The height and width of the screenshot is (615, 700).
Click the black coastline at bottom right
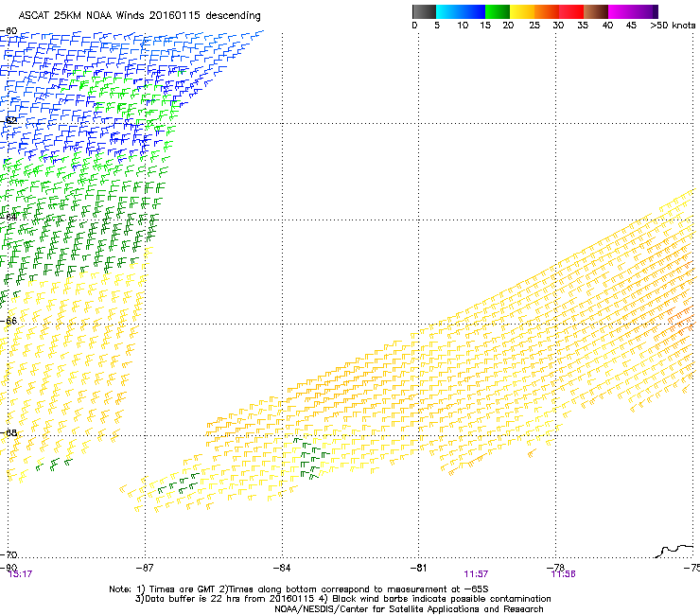pos(674,551)
